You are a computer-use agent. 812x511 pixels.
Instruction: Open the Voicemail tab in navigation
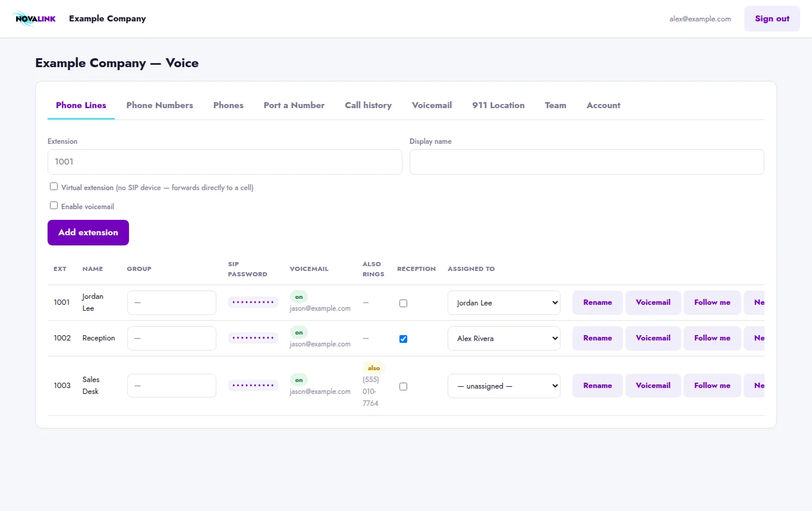(x=432, y=105)
